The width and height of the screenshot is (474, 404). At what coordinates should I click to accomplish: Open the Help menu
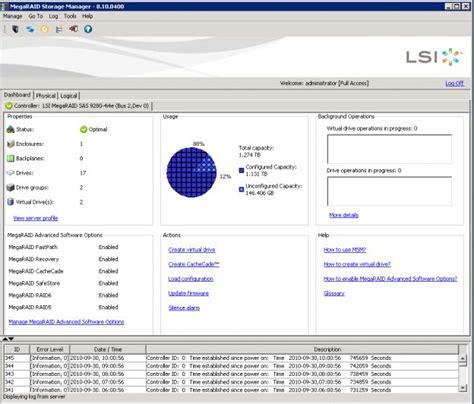pos(87,16)
